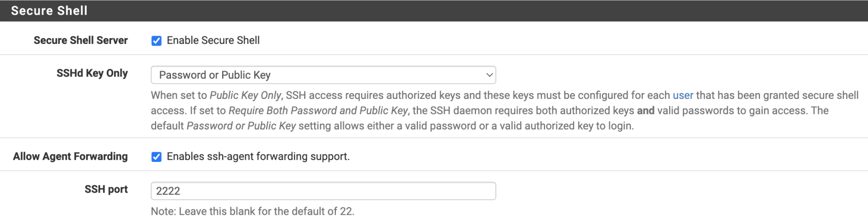This screenshot has height=223, width=868.
Task: Click the chevron arrow of the key mode select
Action: [x=489, y=75]
